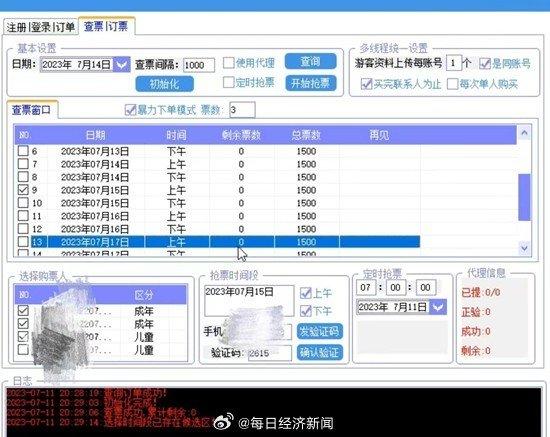Image resolution: width=550 pixels, height=437 pixels.
Task: Toggle the 每次单人购买 checkbox
Action: pyautogui.click(x=452, y=84)
